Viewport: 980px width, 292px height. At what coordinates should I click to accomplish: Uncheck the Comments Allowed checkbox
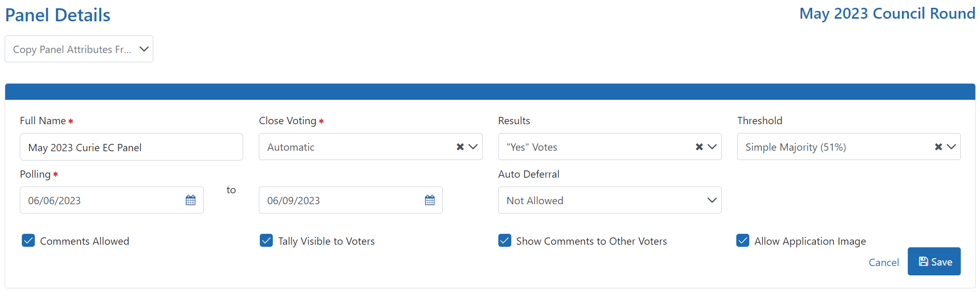click(x=29, y=241)
